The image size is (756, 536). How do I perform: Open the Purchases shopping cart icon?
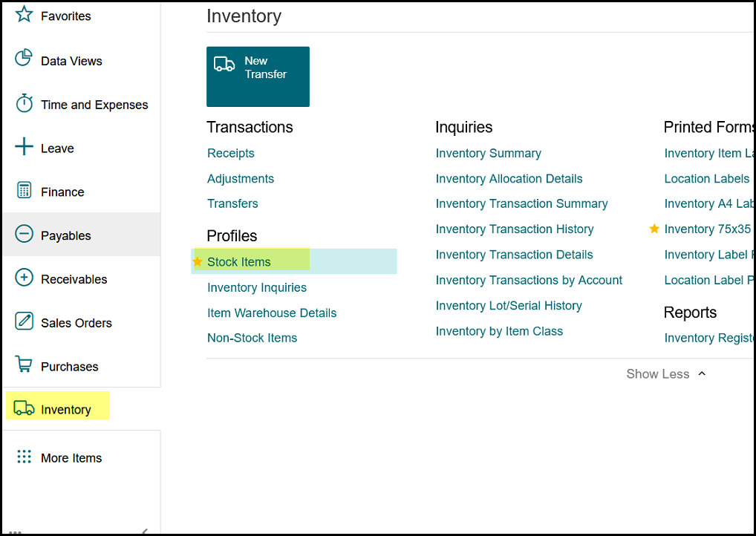click(24, 365)
